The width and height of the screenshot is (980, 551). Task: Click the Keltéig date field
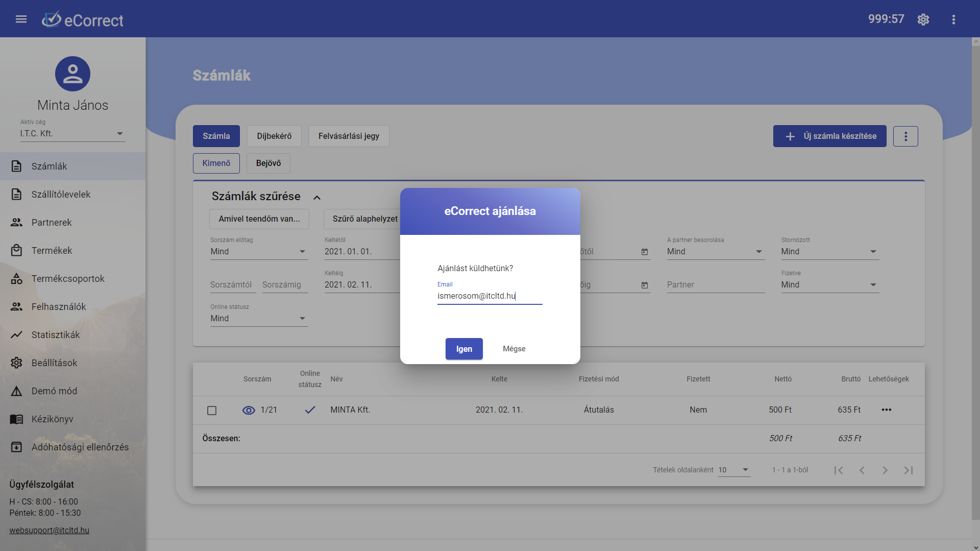[362, 284]
